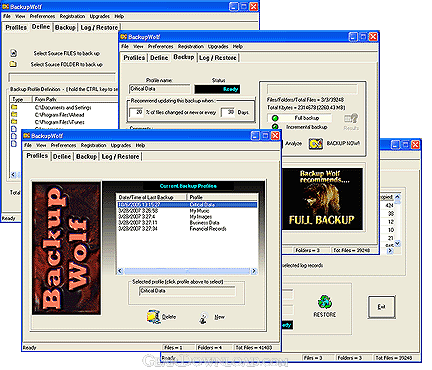The height and width of the screenshot is (370, 432).
Task: Click the percent files changed field
Action: pyautogui.click(x=137, y=112)
